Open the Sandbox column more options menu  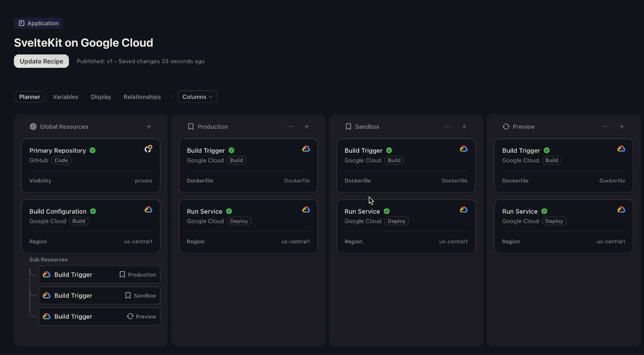(x=448, y=127)
